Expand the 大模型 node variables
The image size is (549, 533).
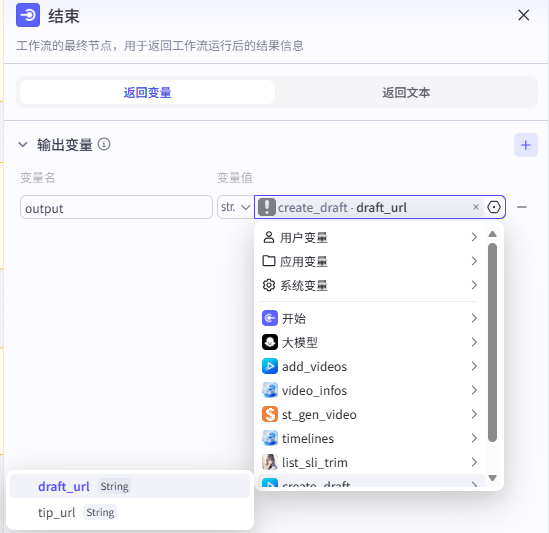coord(370,342)
